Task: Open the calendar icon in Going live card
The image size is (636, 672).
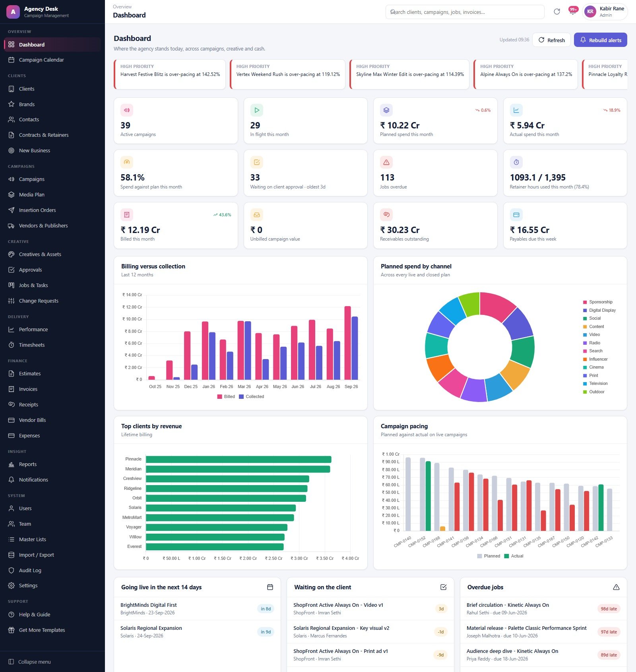Action: [270, 587]
